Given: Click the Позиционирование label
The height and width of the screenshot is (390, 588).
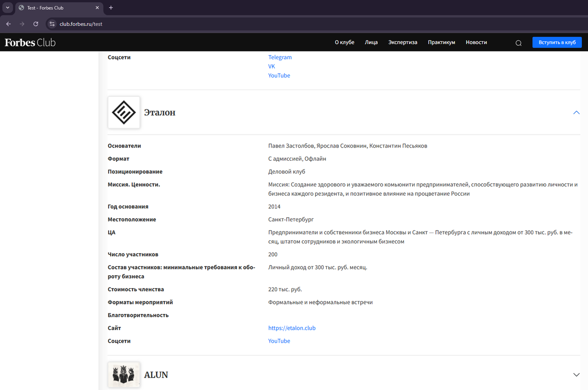Looking at the screenshot, I should click(x=135, y=172).
